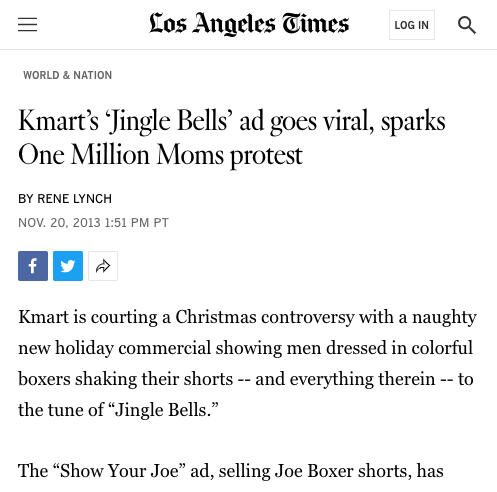This screenshot has height=492, width=497.
Task: Click the Nov. 20, 2013 date
Action: (x=59, y=223)
